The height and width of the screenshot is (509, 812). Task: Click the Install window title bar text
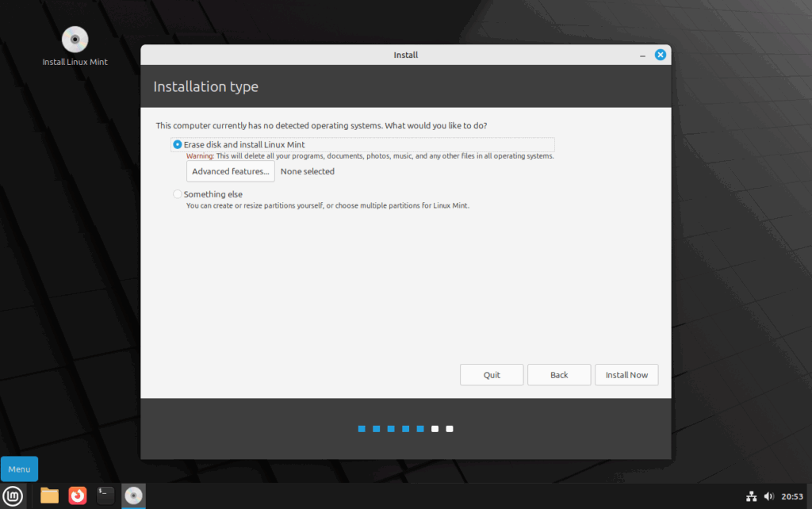[x=405, y=55]
